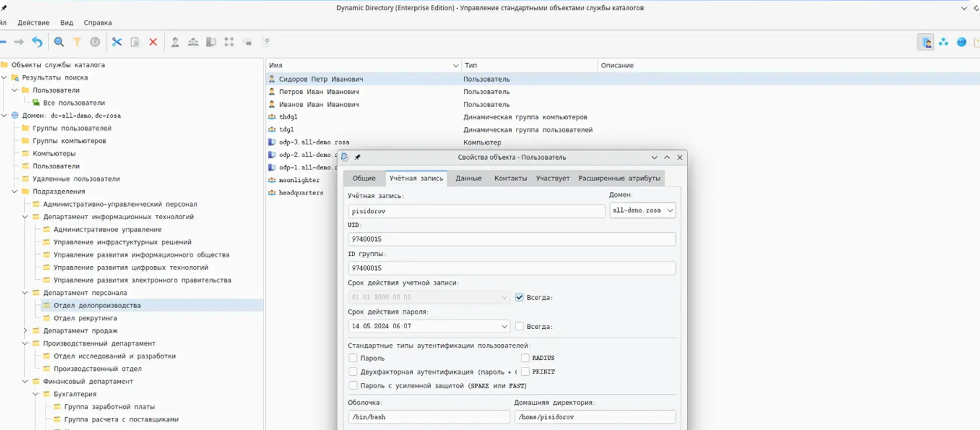
Task: Click the clipboard paste icon
Action: point(135,42)
